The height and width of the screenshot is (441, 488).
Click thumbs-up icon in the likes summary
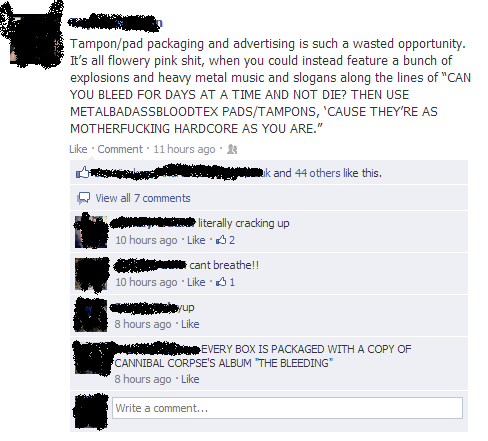[83, 172]
